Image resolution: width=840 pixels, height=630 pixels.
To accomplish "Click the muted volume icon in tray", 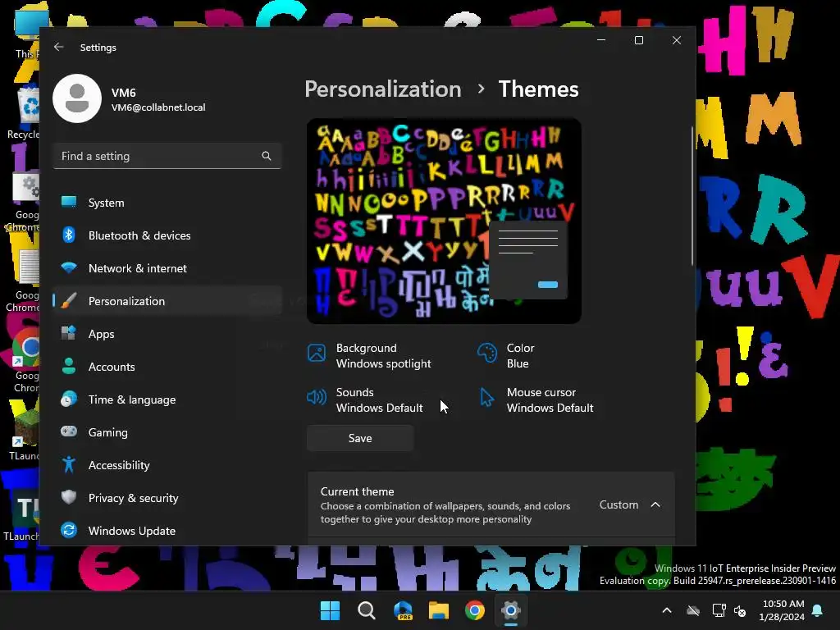I will 740,610.
